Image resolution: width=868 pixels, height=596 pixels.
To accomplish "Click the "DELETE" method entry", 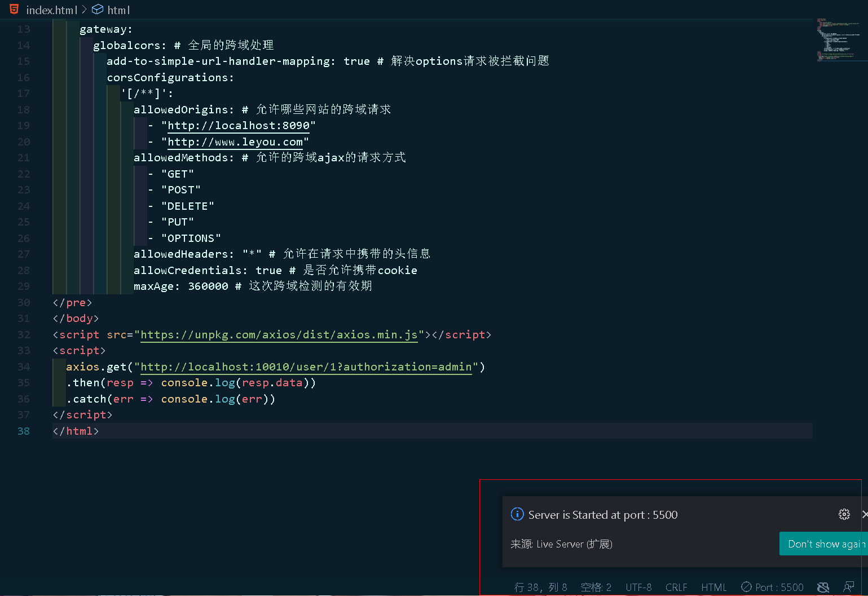I will click(x=188, y=206).
